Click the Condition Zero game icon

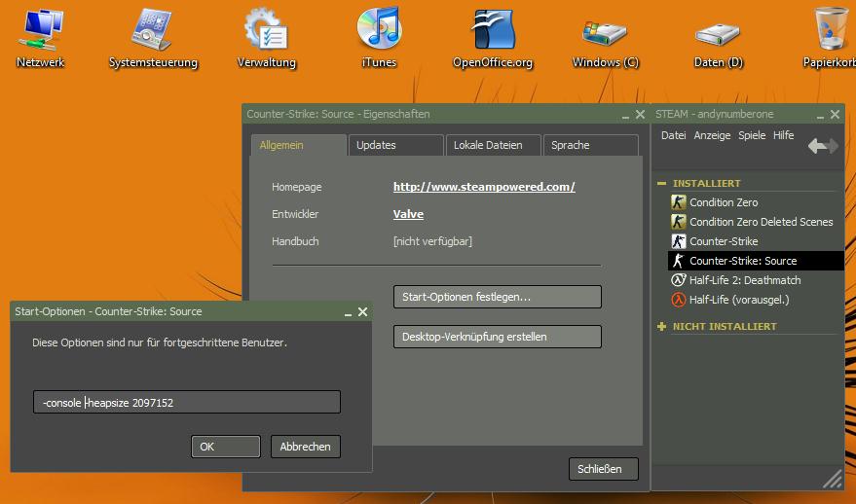point(678,202)
